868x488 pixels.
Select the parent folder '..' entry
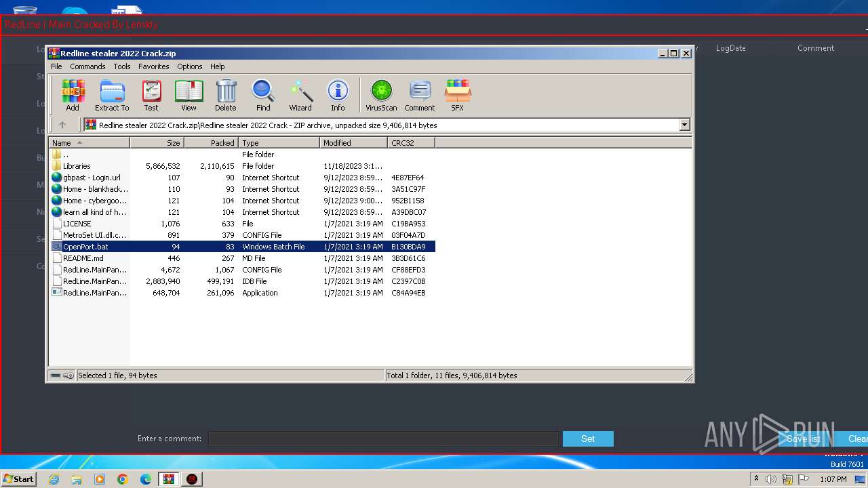[x=243, y=155]
